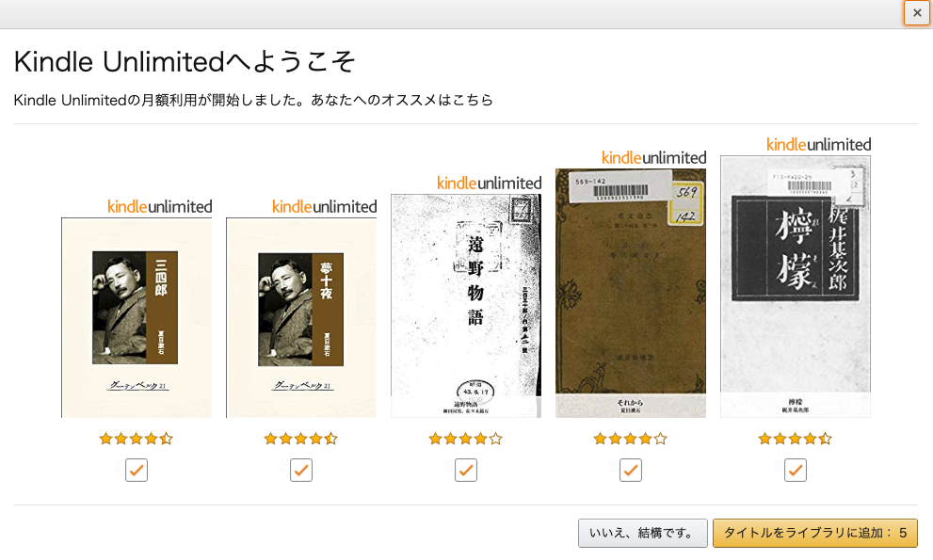The height and width of the screenshot is (560, 933).
Task: Open the 三四郎 book cover
Action: 137,318
